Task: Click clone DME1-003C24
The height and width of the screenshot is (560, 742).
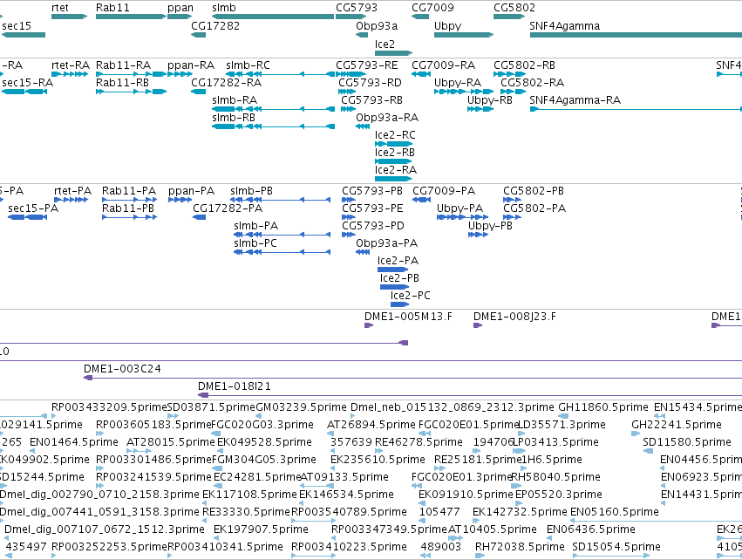Action: click(412, 378)
